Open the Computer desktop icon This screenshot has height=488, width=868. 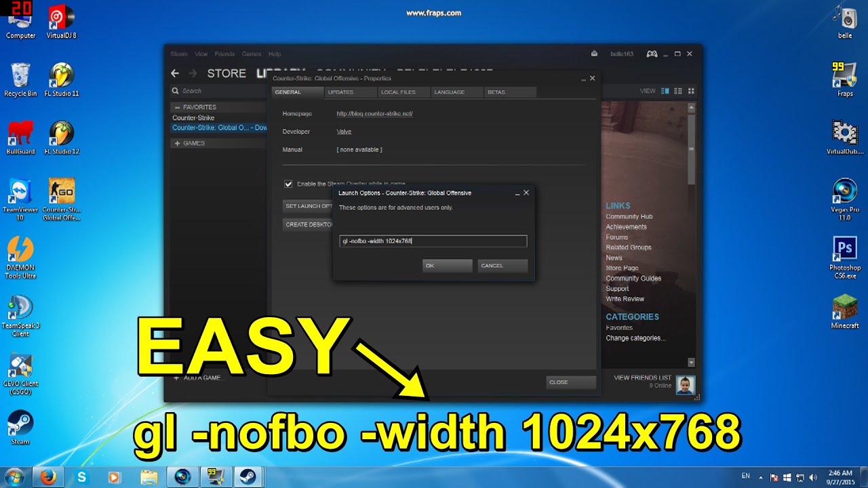[x=20, y=20]
